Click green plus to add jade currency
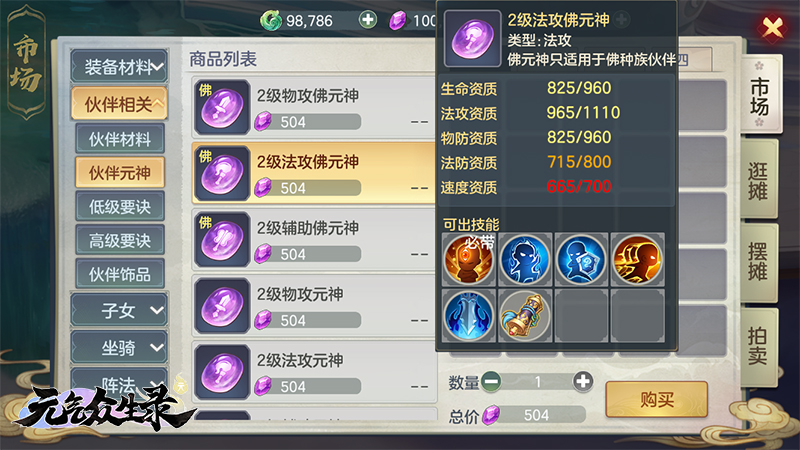800x450 pixels. (x=367, y=20)
